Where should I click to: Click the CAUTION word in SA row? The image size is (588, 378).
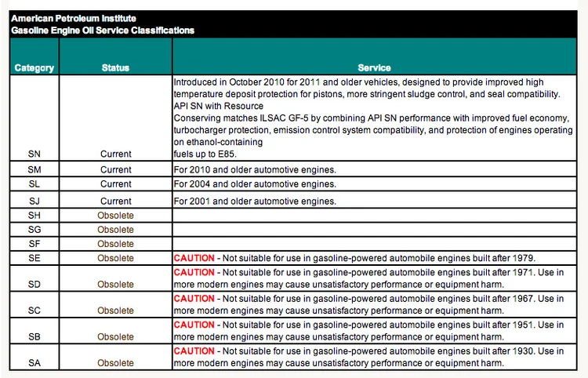click(x=194, y=351)
